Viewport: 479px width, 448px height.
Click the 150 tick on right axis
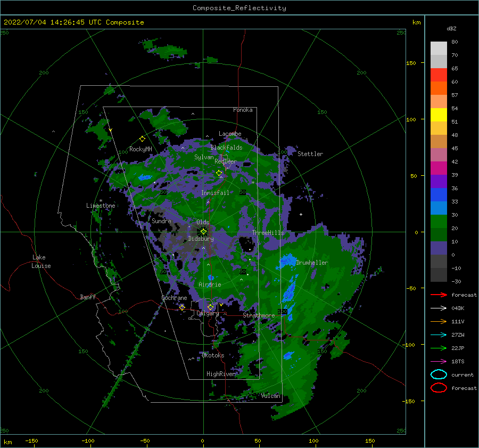click(411, 63)
